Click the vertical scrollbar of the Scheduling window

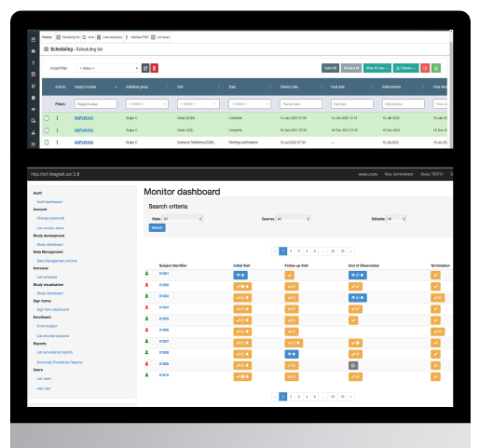pyautogui.click(x=451, y=89)
